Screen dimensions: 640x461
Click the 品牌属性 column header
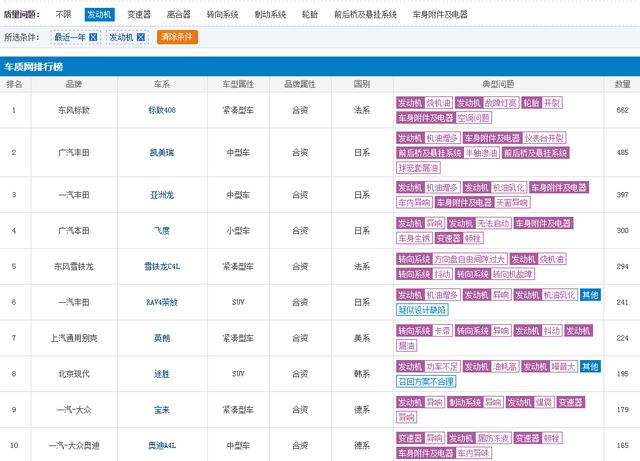[300, 85]
